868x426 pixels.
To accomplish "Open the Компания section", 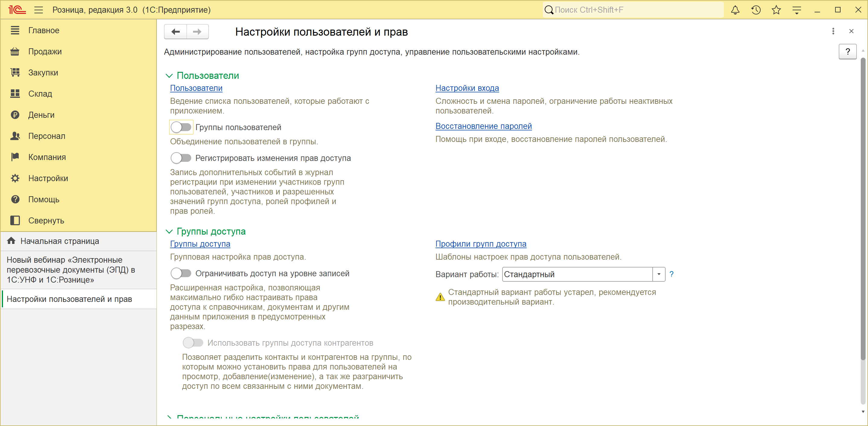I will tap(78, 157).
